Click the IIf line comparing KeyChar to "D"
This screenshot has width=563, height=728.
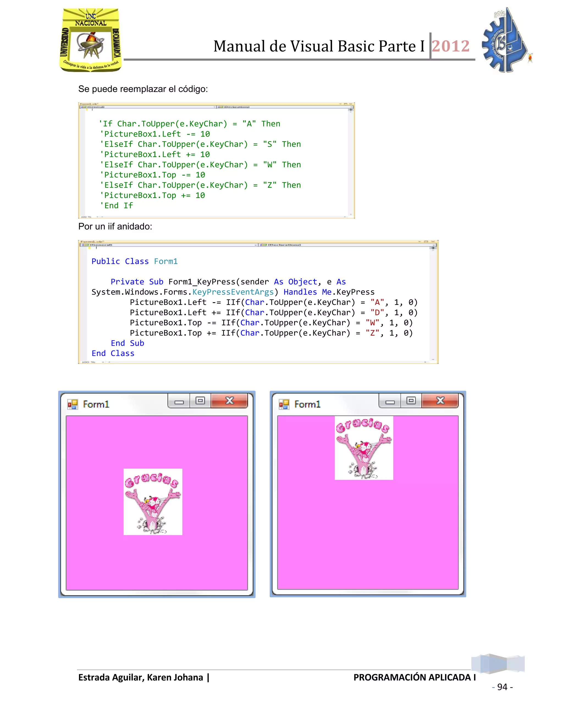(x=274, y=312)
